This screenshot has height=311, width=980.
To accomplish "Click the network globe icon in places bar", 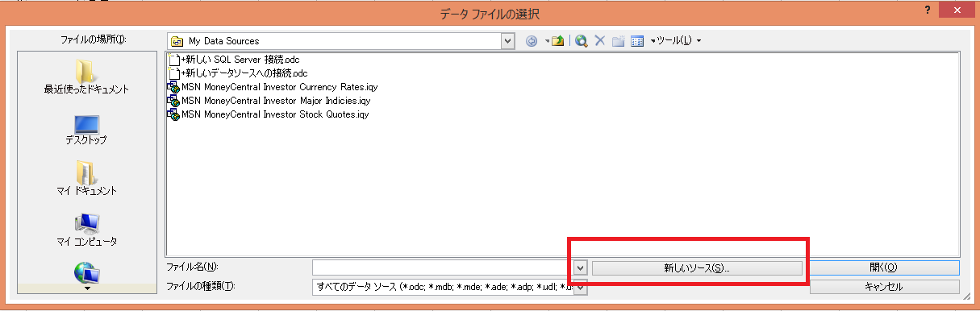I will (86, 273).
